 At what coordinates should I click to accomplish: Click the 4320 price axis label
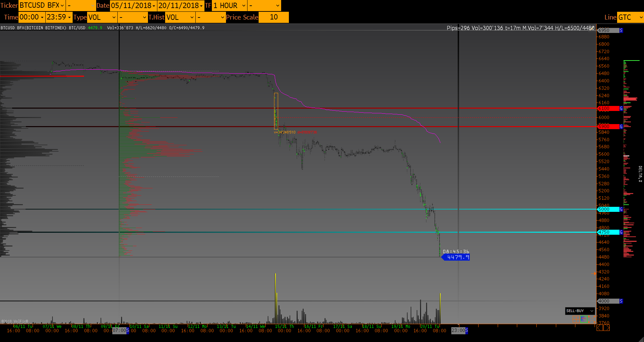604,272
